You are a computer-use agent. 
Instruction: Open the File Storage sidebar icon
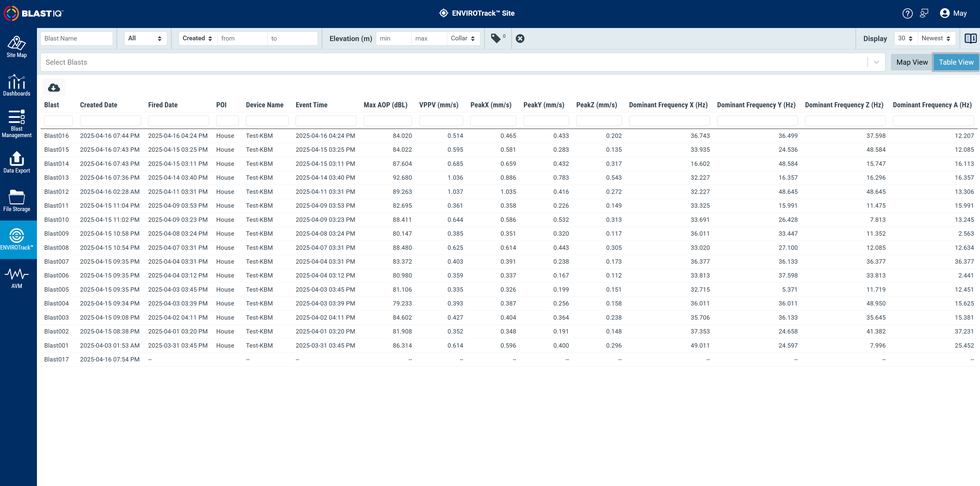pyautogui.click(x=17, y=201)
